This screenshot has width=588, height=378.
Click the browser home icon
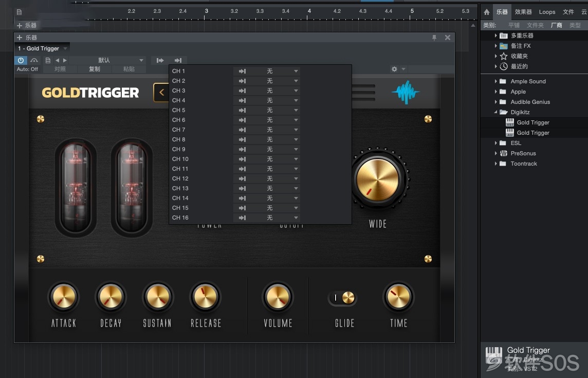pos(487,12)
